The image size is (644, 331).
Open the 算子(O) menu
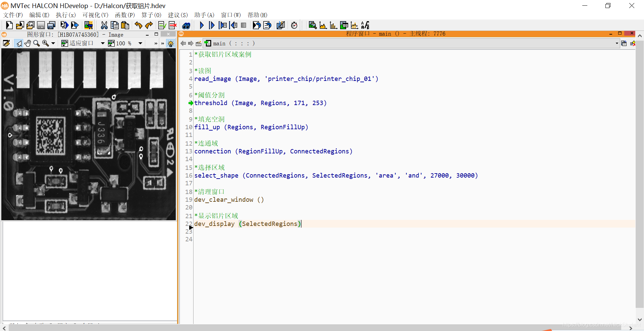coord(151,15)
